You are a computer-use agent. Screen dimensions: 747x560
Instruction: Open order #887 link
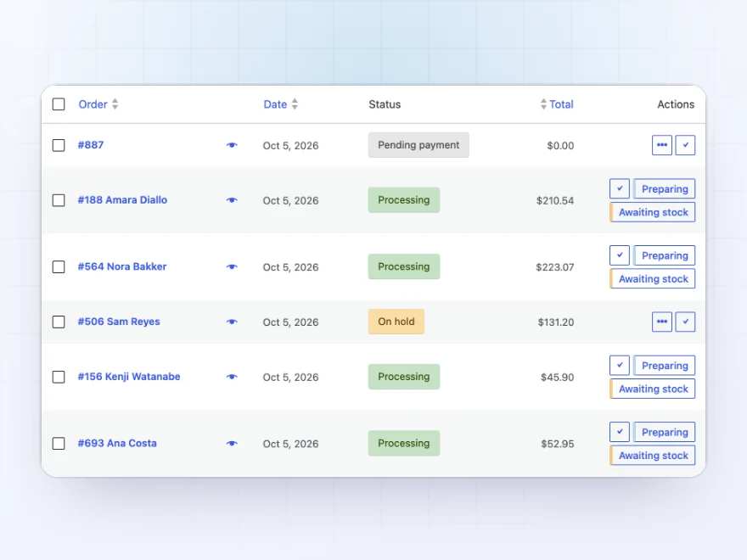click(x=91, y=145)
